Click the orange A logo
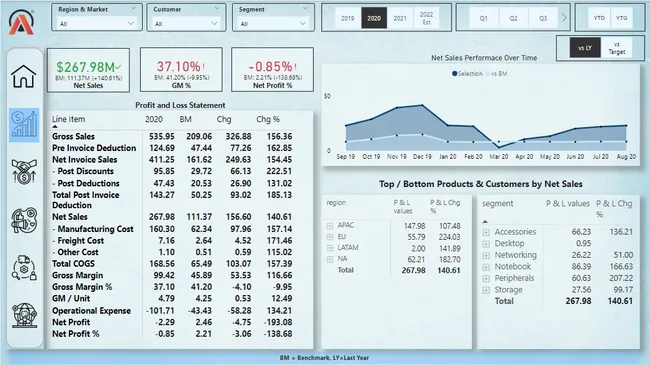 pos(21,22)
